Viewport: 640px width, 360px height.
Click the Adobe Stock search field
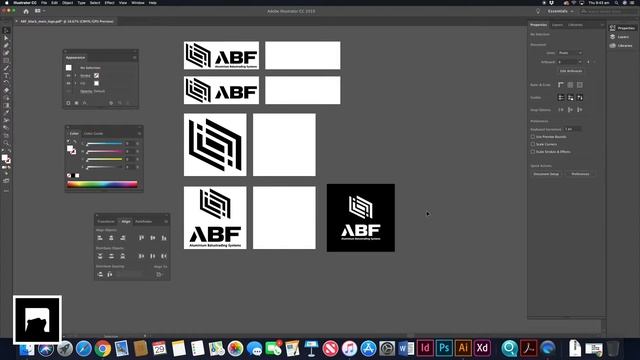pyautogui.click(x=609, y=11)
